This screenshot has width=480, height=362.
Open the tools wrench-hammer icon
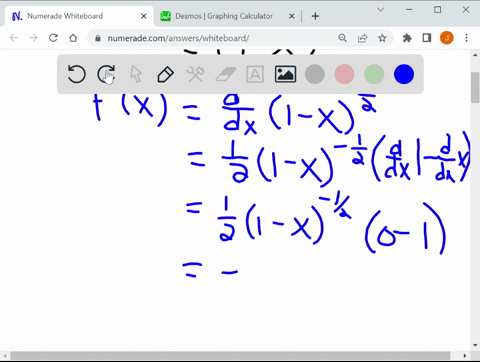point(195,74)
